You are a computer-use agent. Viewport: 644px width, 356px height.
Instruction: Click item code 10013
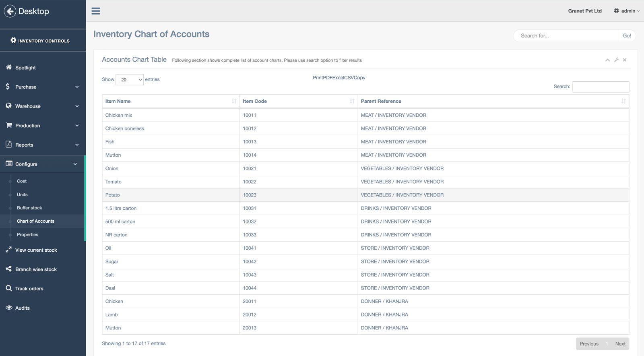pyautogui.click(x=250, y=142)
